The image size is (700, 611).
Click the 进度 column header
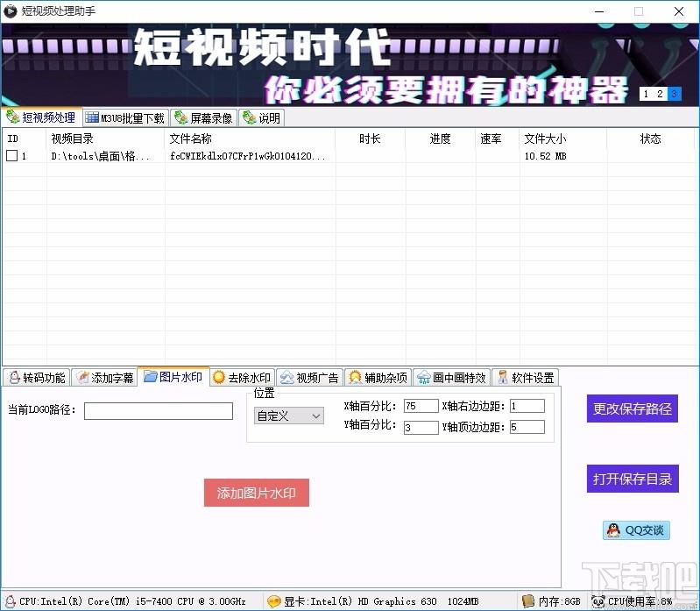click(x=440, y=139)
